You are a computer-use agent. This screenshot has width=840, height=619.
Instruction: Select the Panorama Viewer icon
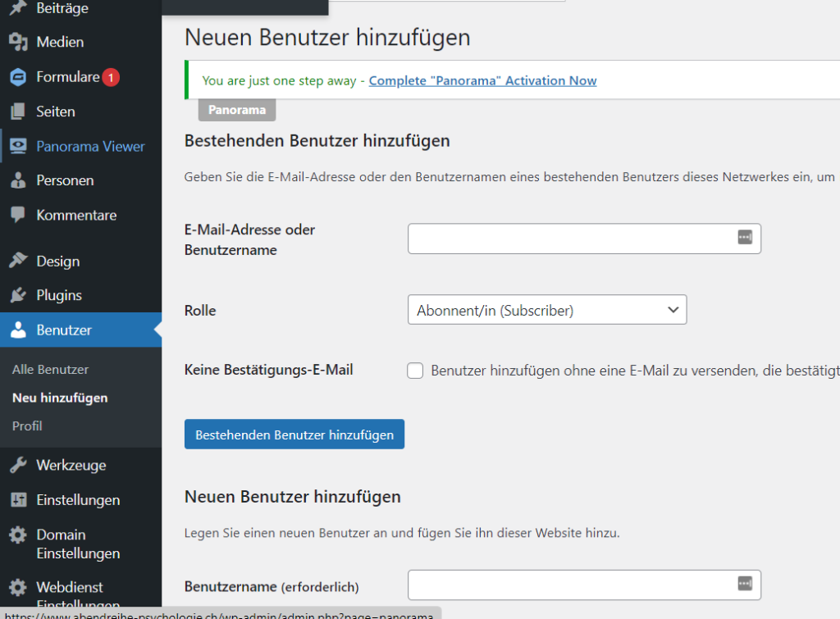pyautogui.click(x=18, y=147)
